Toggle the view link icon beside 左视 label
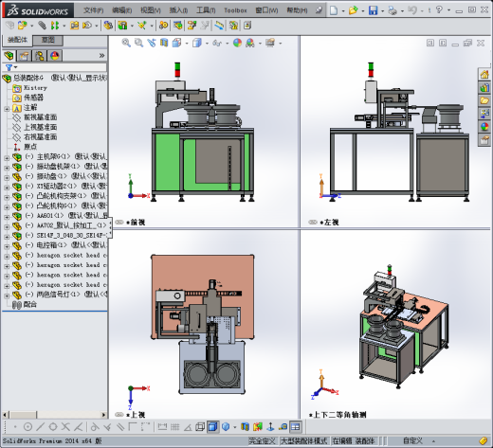This screenshot has width=493, height=448. coord(313,223)
